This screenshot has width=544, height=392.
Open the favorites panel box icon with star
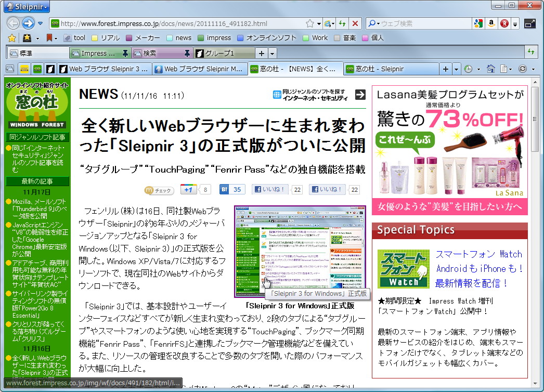tap(27, 38)
